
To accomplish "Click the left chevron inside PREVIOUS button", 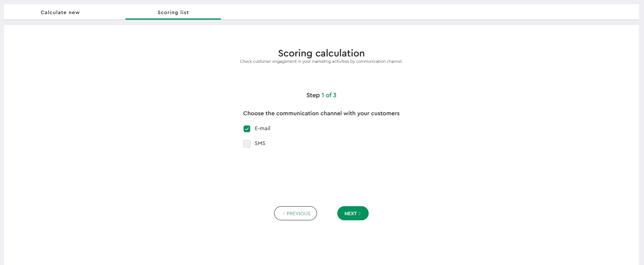I will tap(284, 214).
